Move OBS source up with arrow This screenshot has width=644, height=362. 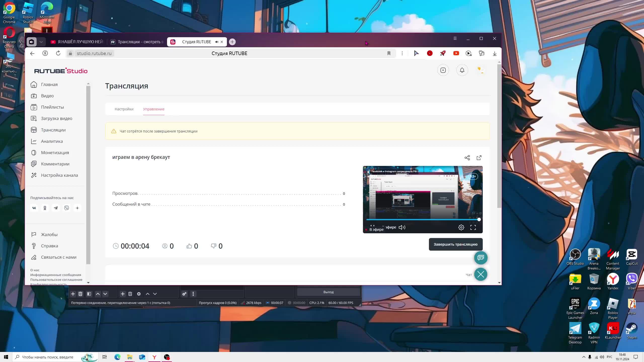coord(148,294)
